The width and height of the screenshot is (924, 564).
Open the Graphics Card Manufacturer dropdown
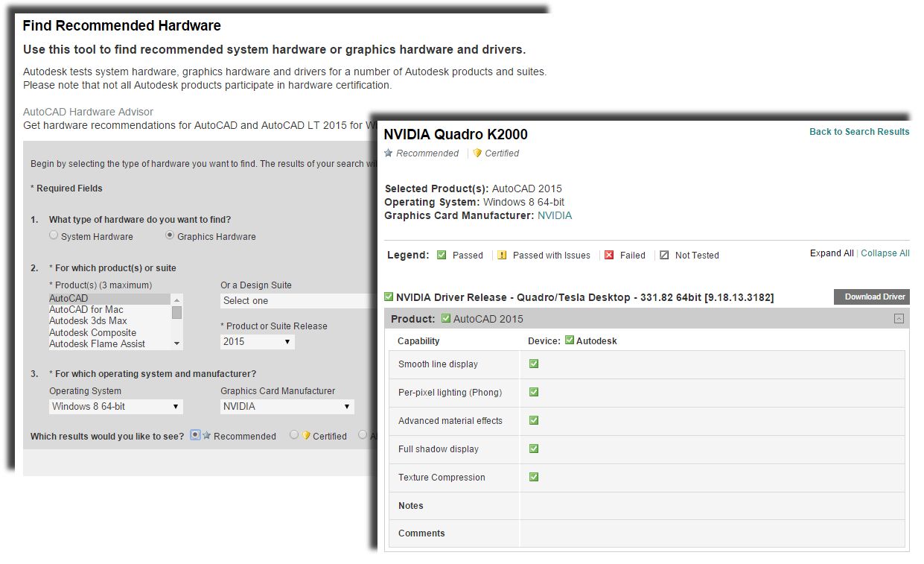click(x=287, y=406)
